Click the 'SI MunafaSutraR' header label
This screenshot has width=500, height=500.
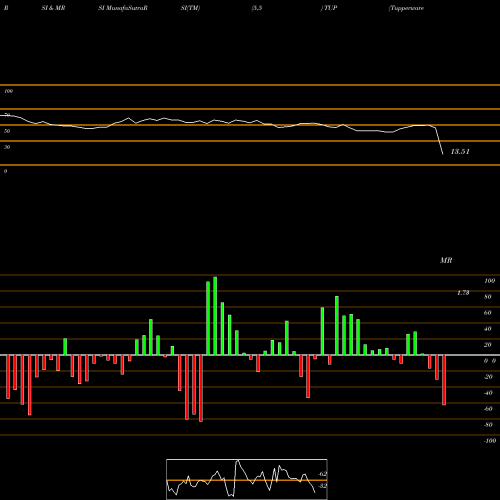coord(123,8)
